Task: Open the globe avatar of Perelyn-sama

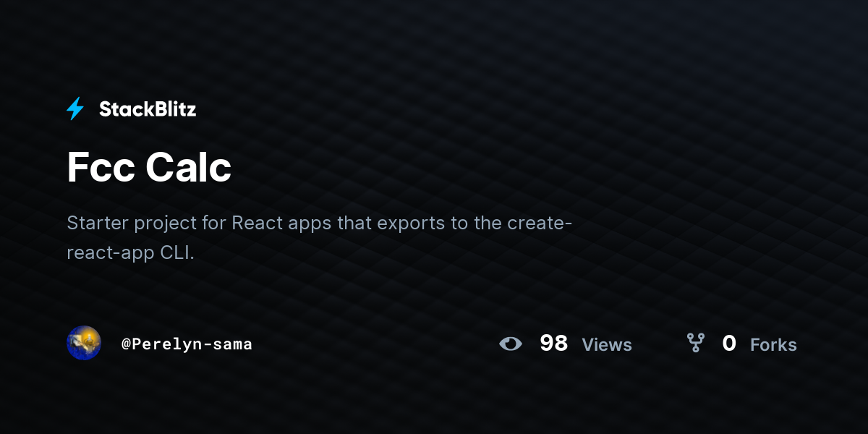Action: tap(84, 343)
